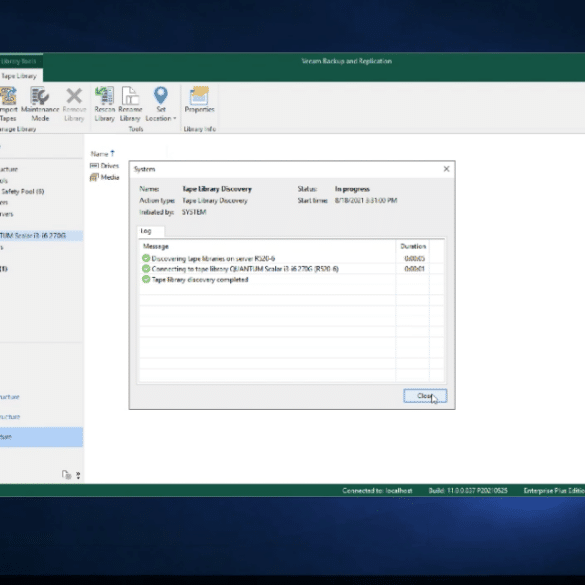The image size is (585, 585).
Task: Click the green check icon beside discovery completed
Action: [146, 279]
